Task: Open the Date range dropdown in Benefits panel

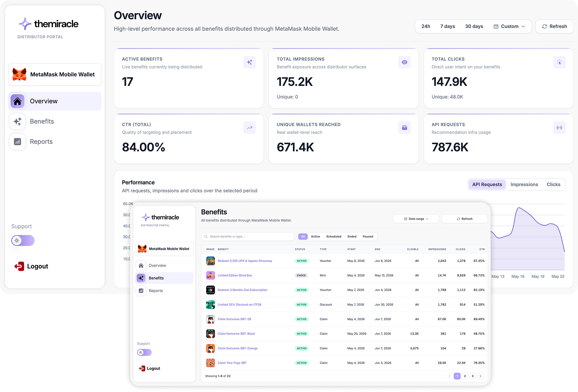Action: 416,219
